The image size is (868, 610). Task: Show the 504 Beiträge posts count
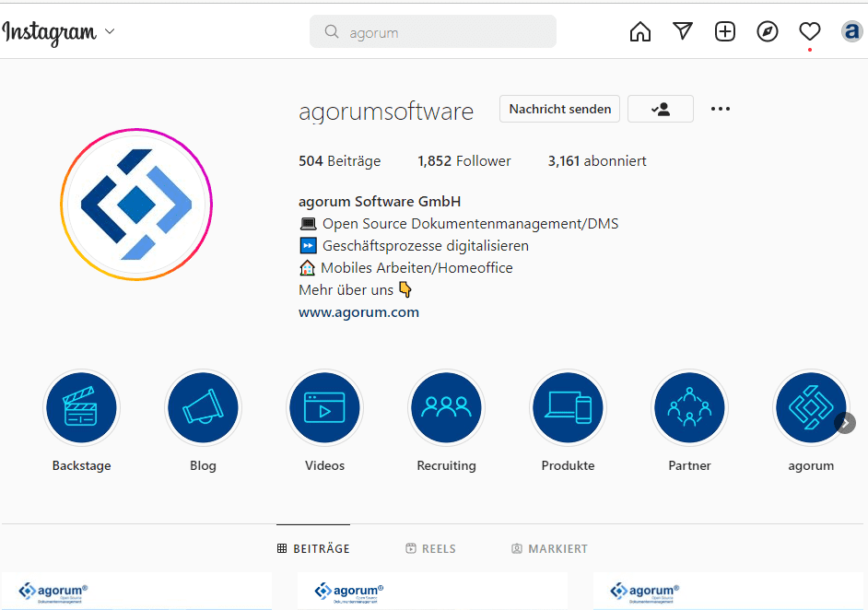(x=339, y=161)
